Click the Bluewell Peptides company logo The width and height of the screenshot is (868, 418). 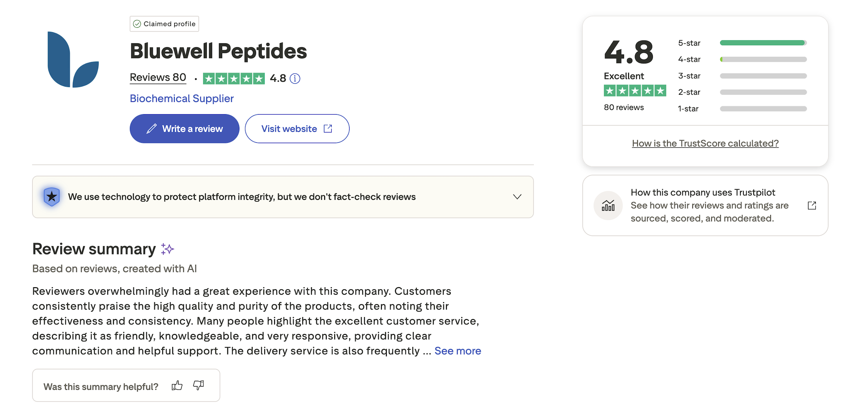coord(74,60)
